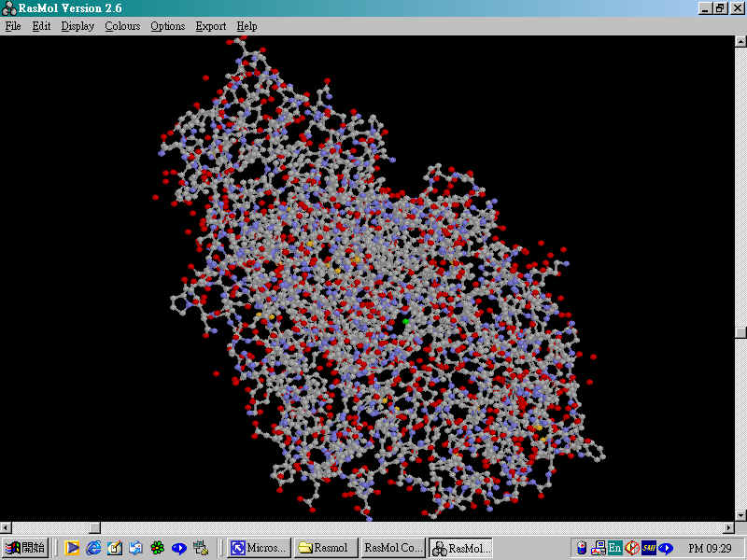Open the Colours menu
747x560 pixels.
[x=122, y=26]
